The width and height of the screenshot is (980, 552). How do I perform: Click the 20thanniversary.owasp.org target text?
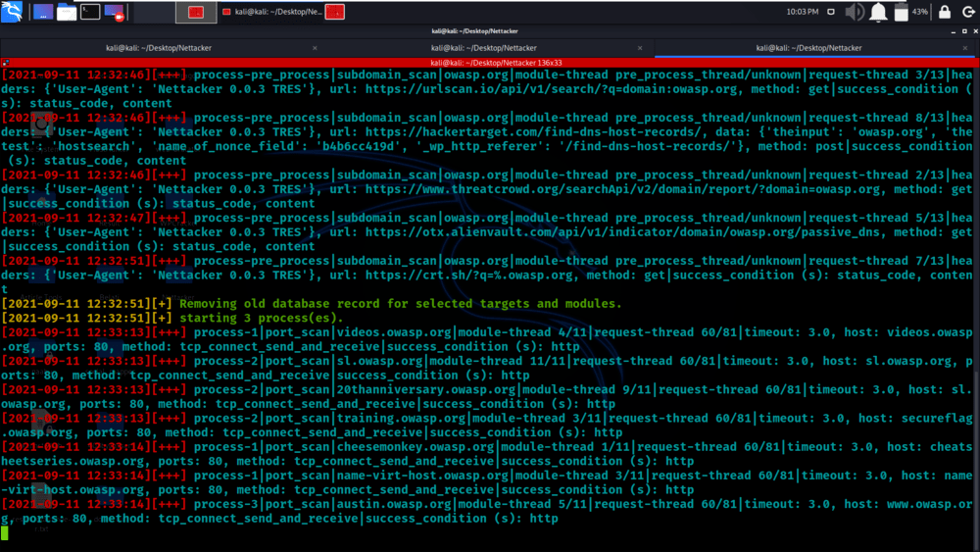tap(426, 390)
